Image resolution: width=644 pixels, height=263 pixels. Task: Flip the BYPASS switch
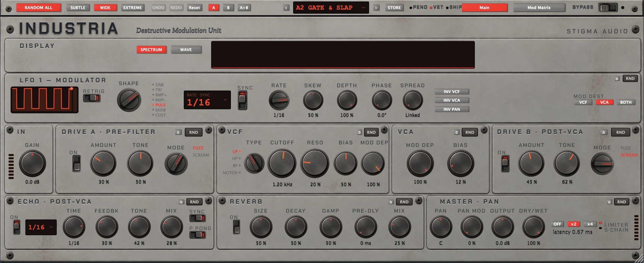tap(608, 8)
